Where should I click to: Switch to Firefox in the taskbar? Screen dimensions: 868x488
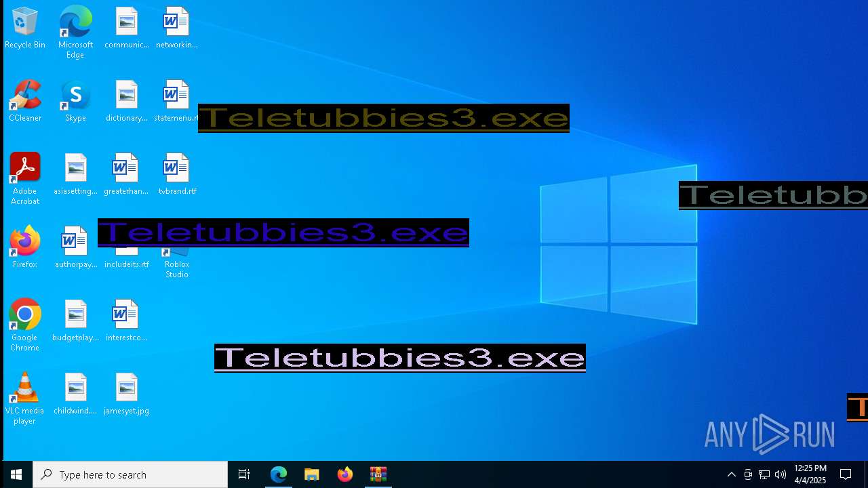(345, 474)
